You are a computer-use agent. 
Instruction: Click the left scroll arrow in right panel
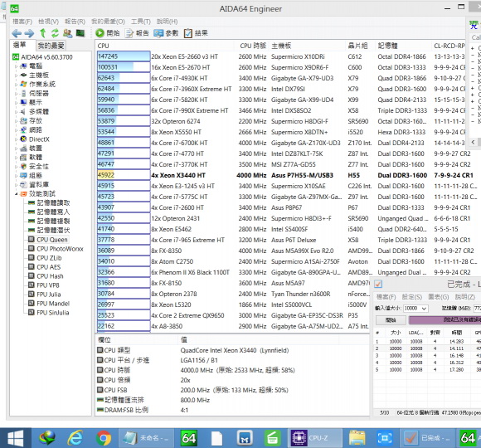(x=473, y=142)
